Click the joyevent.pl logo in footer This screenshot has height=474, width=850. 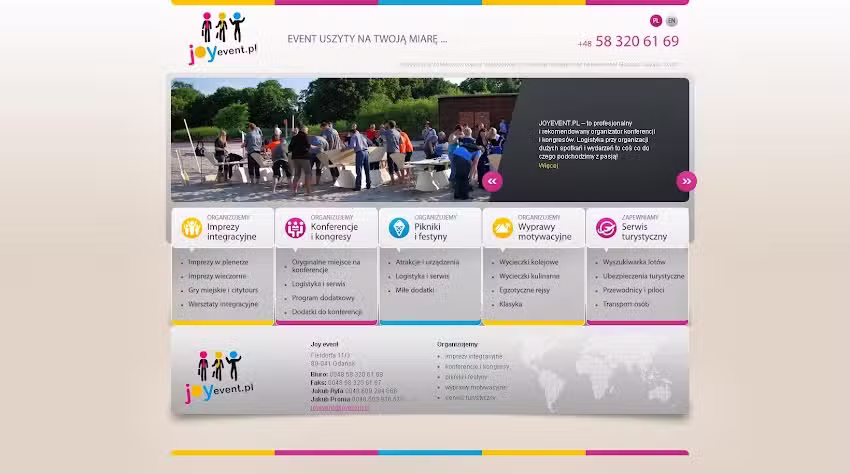click(219, 376)
